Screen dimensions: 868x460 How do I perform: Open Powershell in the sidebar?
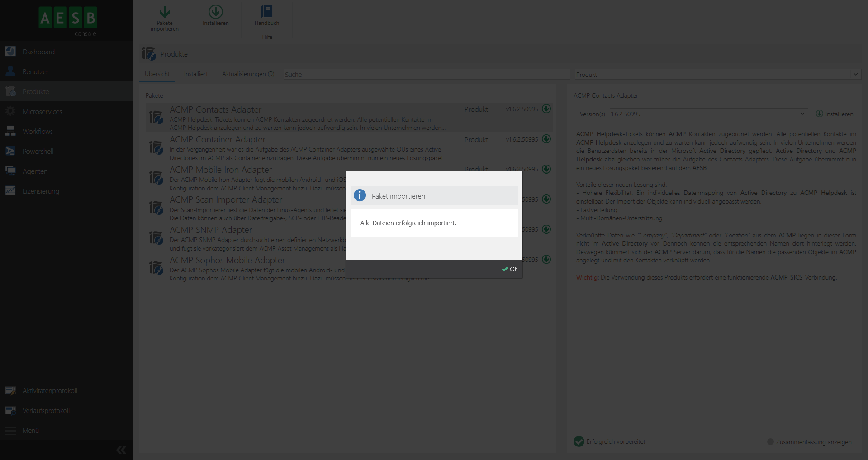coord(38,152)
